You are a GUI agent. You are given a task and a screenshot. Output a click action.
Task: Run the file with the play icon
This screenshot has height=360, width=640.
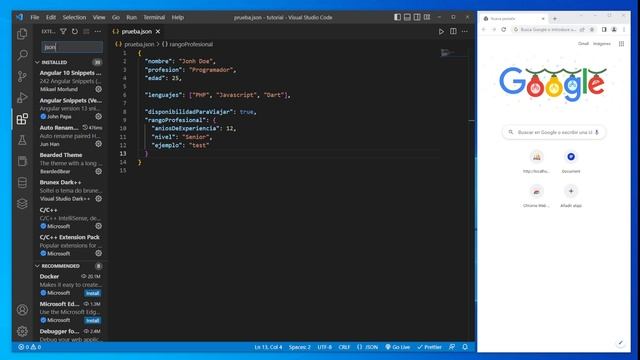[x=441, y=31]
